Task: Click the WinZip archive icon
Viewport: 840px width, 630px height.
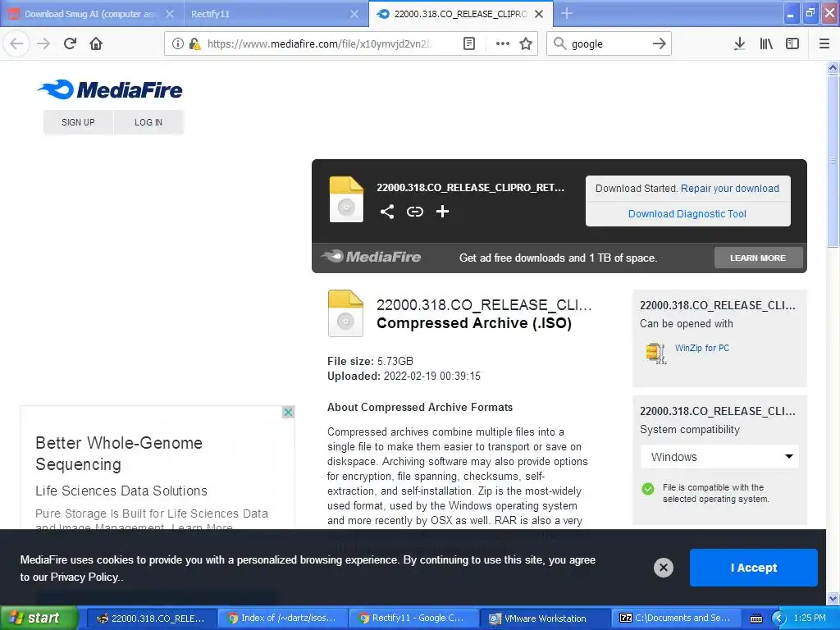Action: point(655,353)
